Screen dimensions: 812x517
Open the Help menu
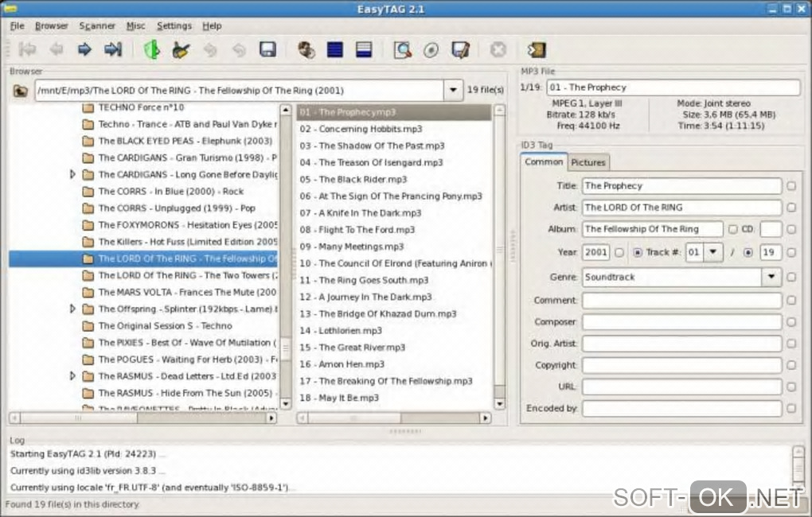click(212, 26)
